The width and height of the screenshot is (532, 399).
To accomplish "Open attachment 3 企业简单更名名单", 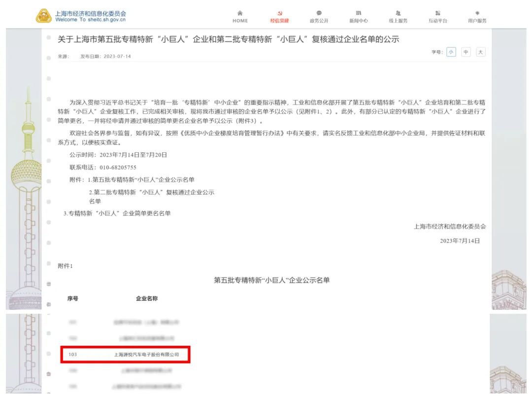I will (x=117, y=213).
